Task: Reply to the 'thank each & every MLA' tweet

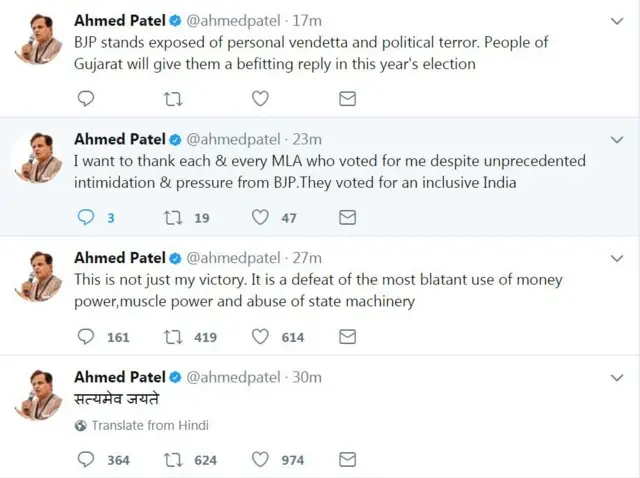Action: tap(86, 217)
